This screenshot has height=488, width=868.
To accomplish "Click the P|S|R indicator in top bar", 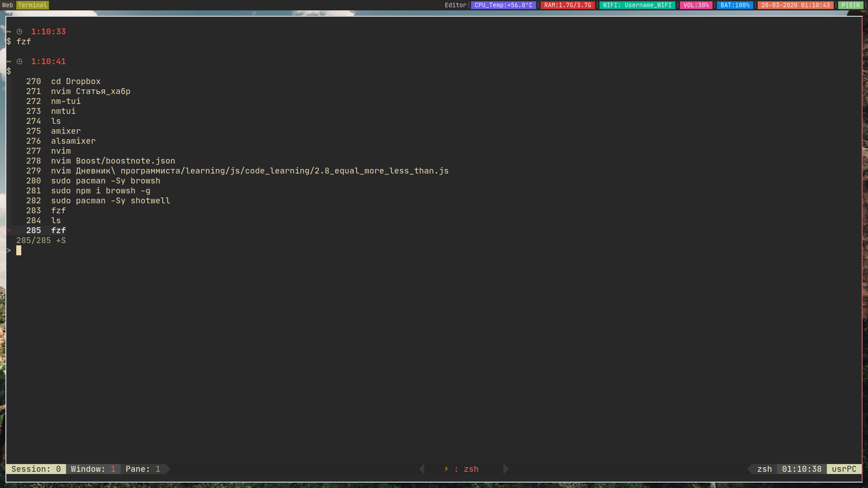I will [x=850, y=5].
